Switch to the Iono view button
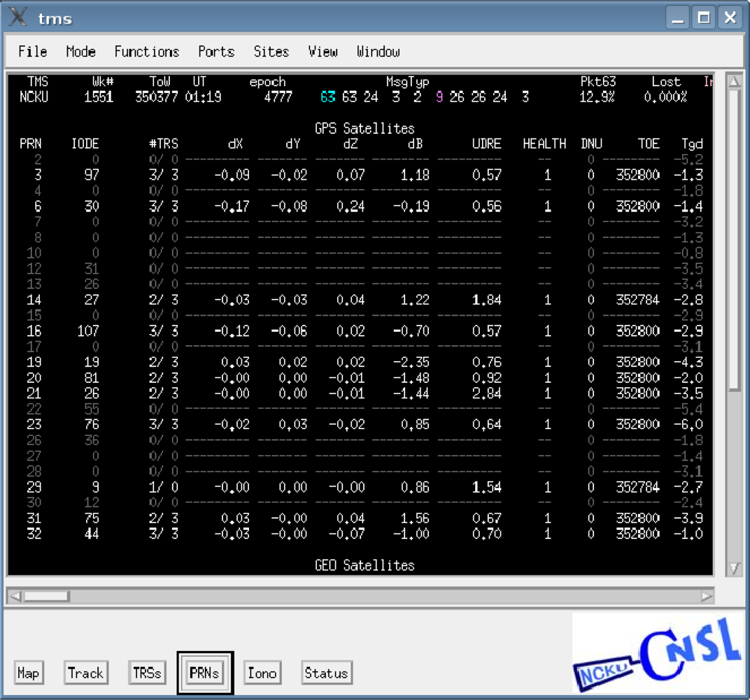Screen dimensions: 750x700 (262, 673)
